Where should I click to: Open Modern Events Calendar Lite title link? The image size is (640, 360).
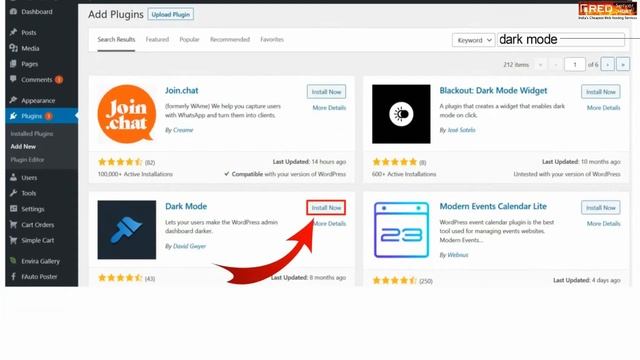point(493,206)
